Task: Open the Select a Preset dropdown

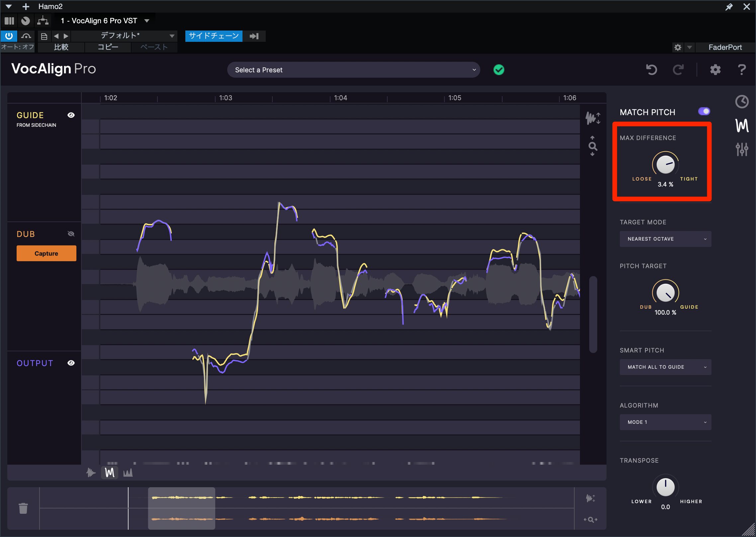Action: point(353,70)
